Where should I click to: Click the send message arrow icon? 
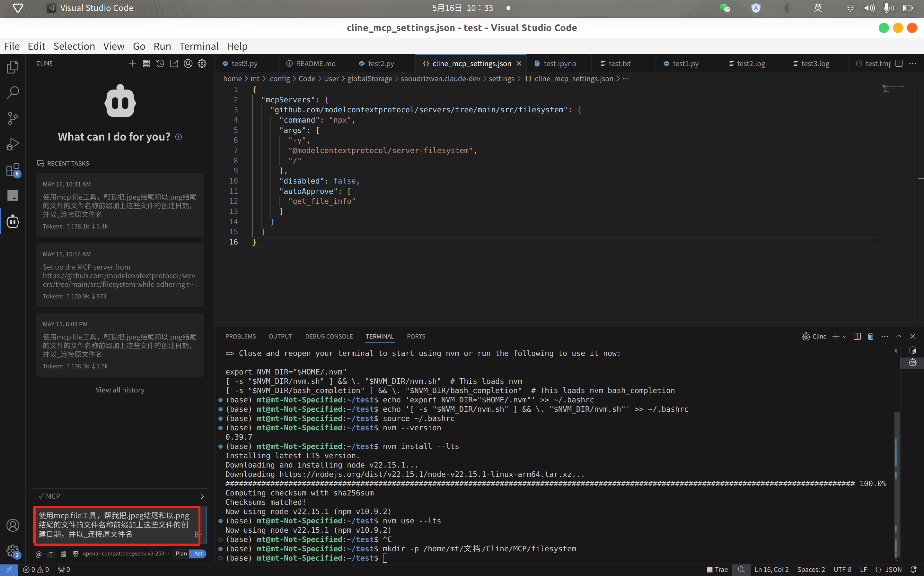pos(198,535)
